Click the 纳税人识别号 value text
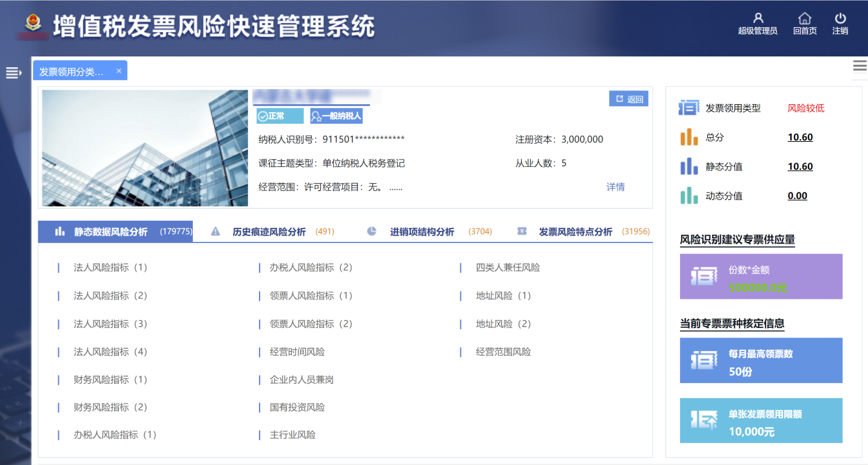This screenshot has height=465, width=868. click(x=363, y=139)
